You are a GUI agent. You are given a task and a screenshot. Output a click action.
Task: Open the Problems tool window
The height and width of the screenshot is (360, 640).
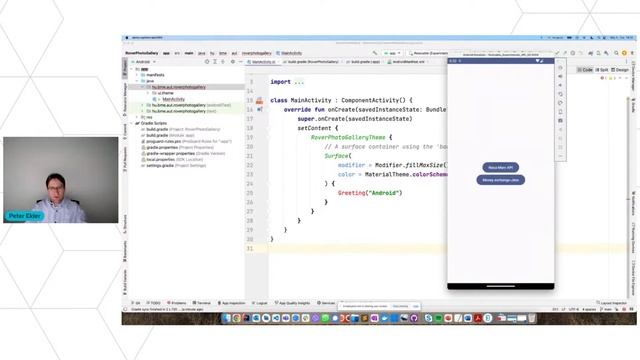click(x=176, y=303)
